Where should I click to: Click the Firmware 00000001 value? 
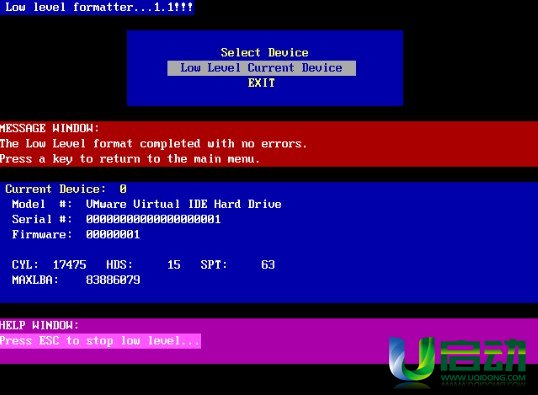113,234
